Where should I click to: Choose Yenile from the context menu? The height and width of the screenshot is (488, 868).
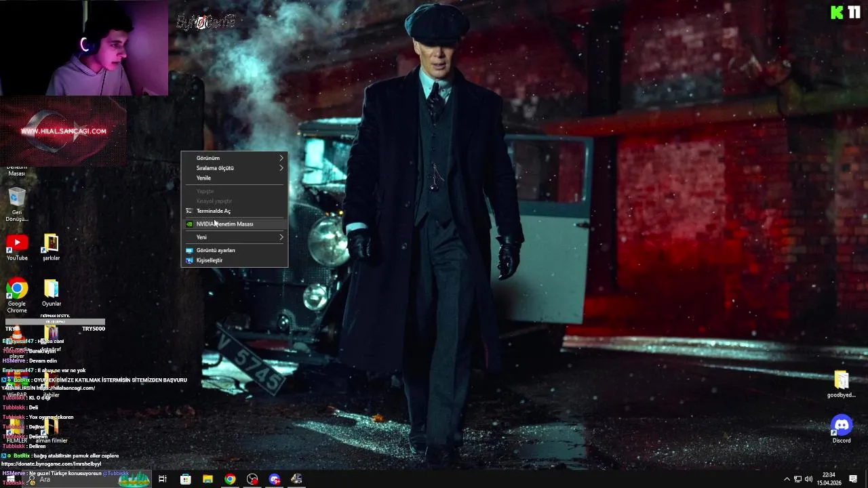click(235, 178)
